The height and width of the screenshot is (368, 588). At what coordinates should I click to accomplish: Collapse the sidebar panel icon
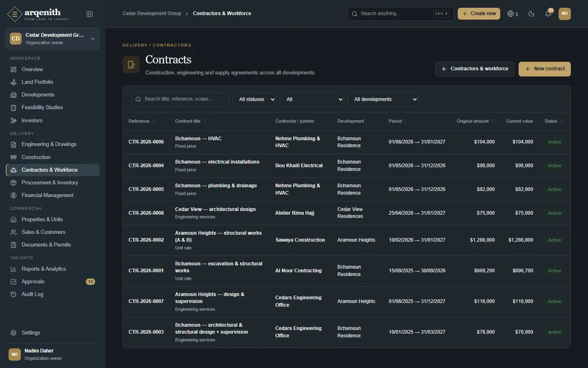click(90, 14)
